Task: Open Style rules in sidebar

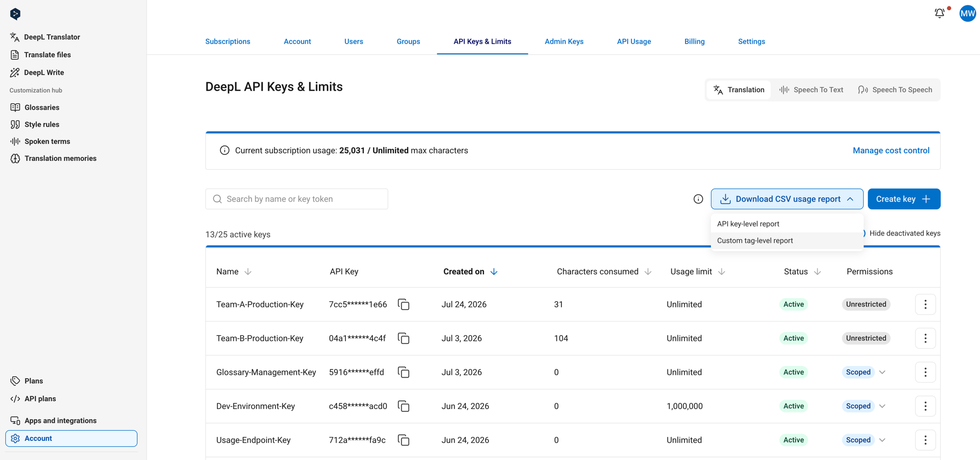Action: pos(35,124)
